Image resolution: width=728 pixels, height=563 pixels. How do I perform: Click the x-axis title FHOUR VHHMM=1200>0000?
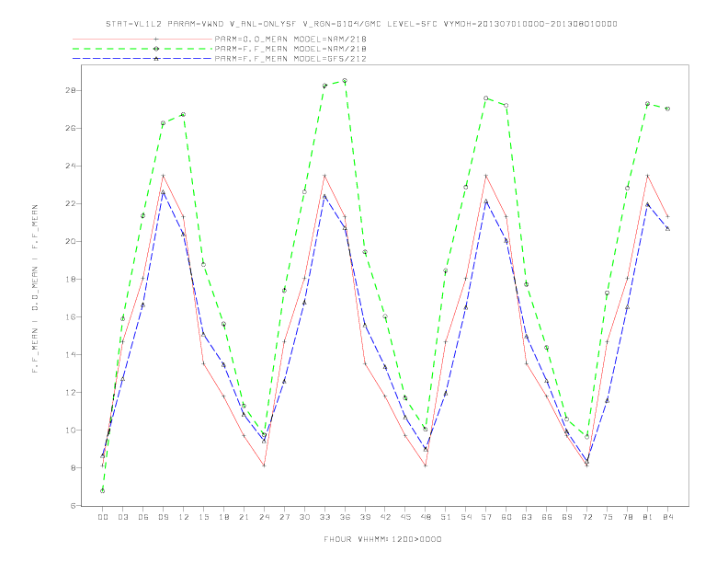pyautogui.click(x=382, y=539)
